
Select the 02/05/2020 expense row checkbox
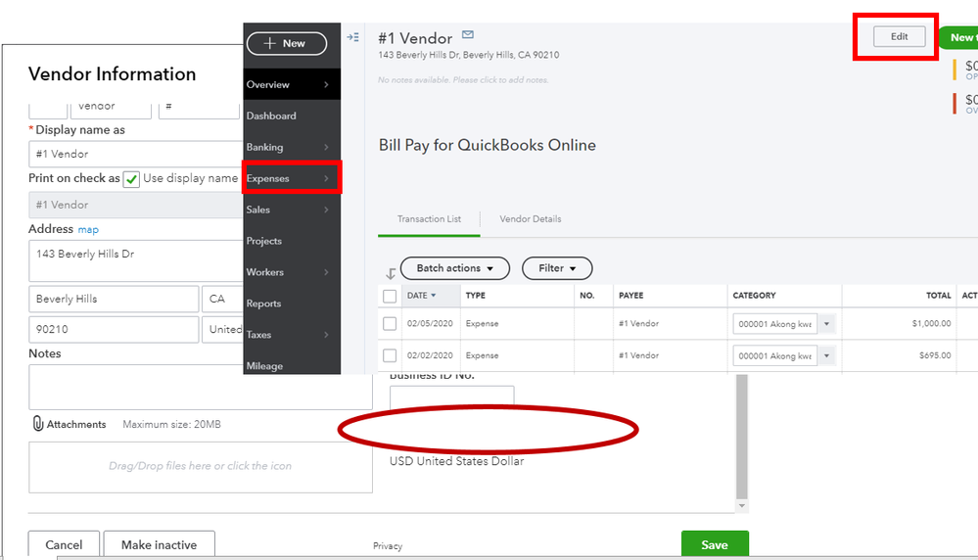(390, 324)
